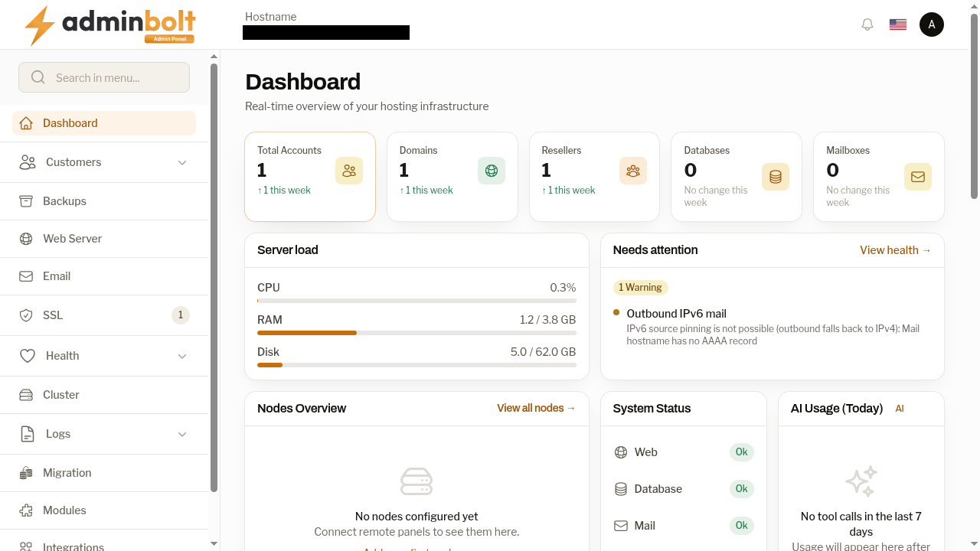Click the Migration sidebar label
Screen dimensions: 980x551
point(67,473)
